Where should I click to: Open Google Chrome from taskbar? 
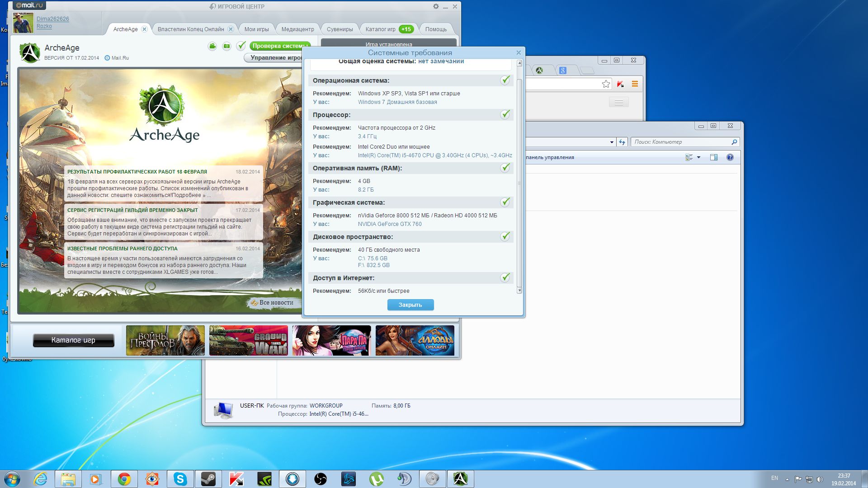click(124, 479)
